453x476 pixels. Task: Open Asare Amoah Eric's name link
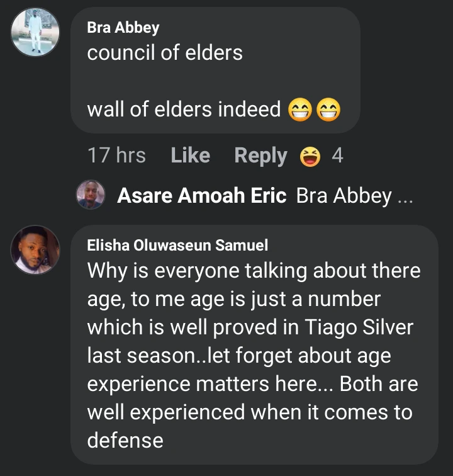pos(202,196)
